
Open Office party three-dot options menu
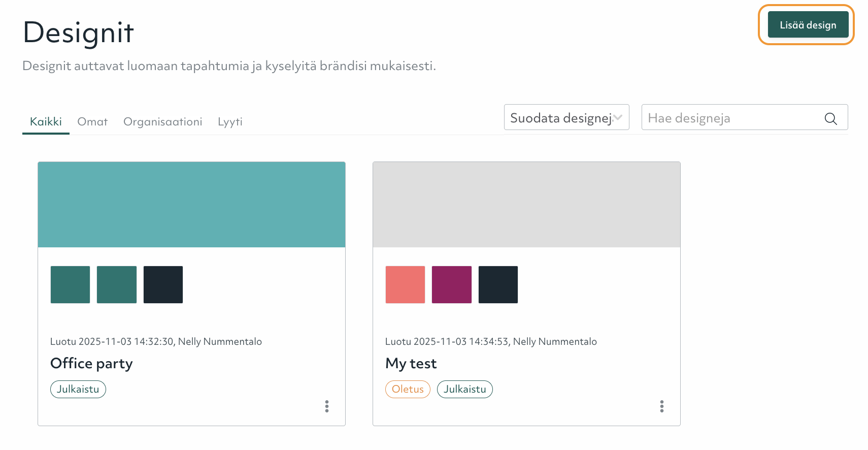pos(327,406)
